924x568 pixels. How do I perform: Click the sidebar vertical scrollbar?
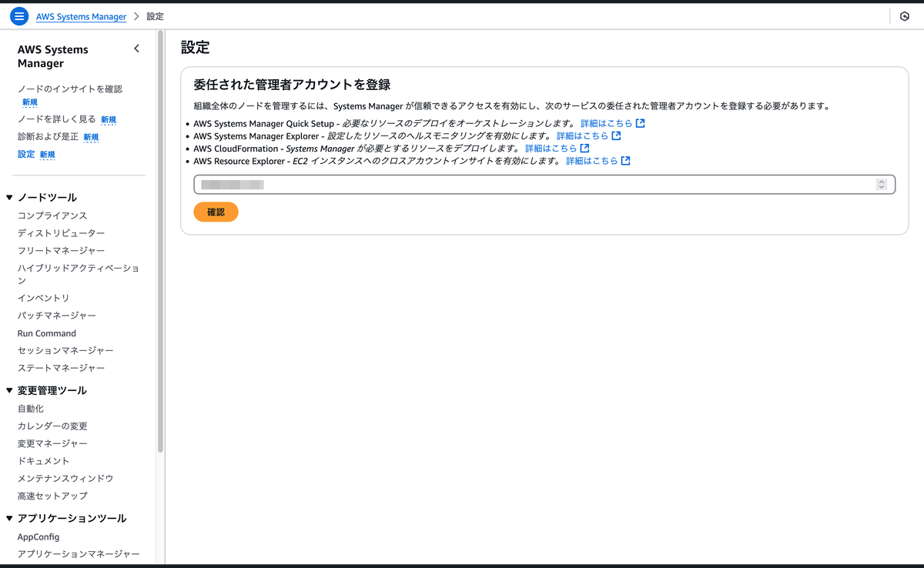160,241
